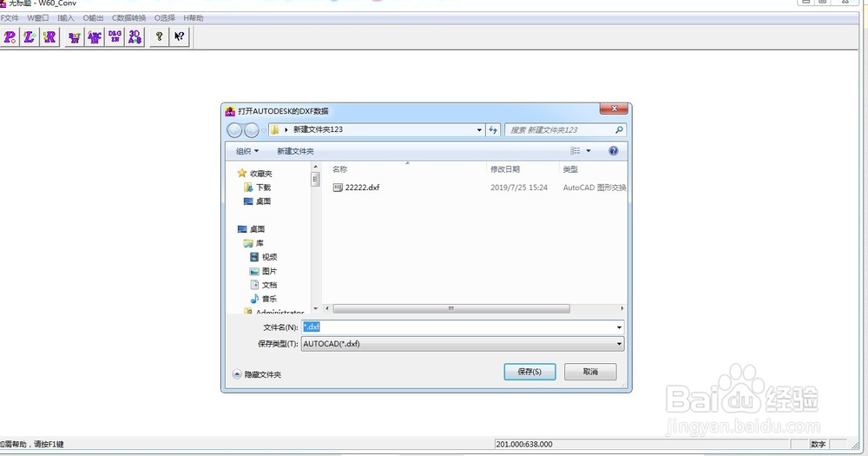Click the 2019/7/25 15:24 date cell
The height and width of the screenshot is (456, 868).
tap(519, 188)
